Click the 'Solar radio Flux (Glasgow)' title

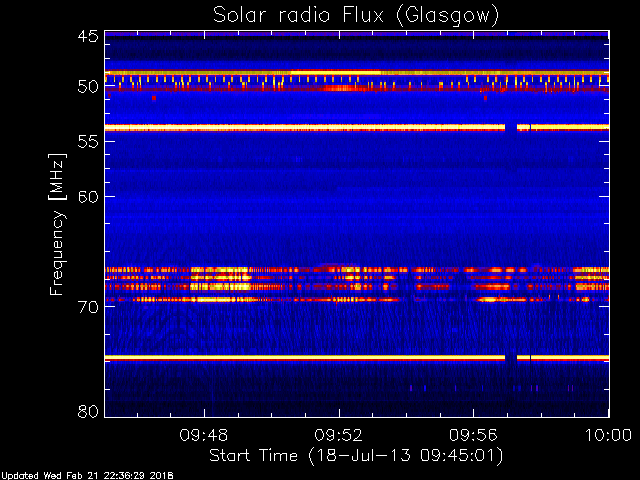[356, 16]
